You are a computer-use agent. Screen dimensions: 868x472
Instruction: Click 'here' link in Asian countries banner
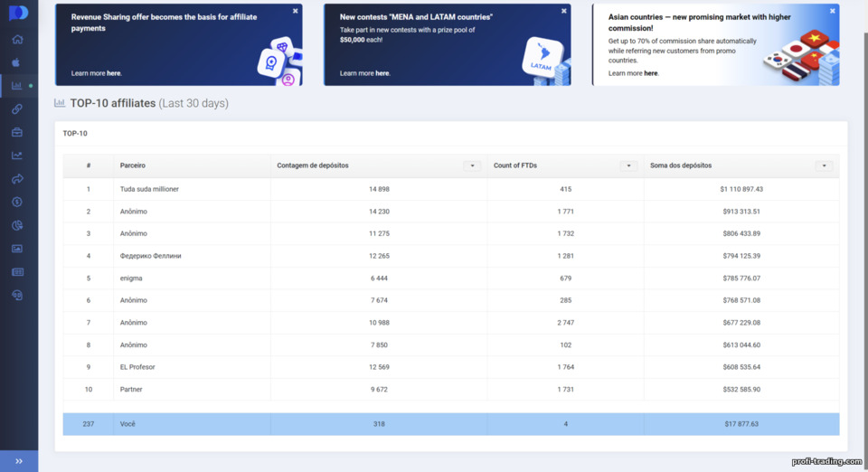click(x=651, y=73)
